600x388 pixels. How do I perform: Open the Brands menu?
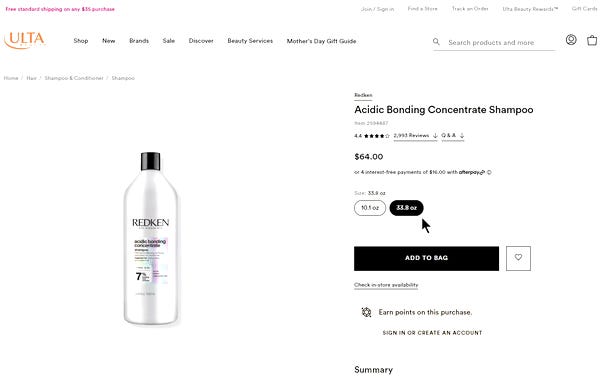pos(139,41)
